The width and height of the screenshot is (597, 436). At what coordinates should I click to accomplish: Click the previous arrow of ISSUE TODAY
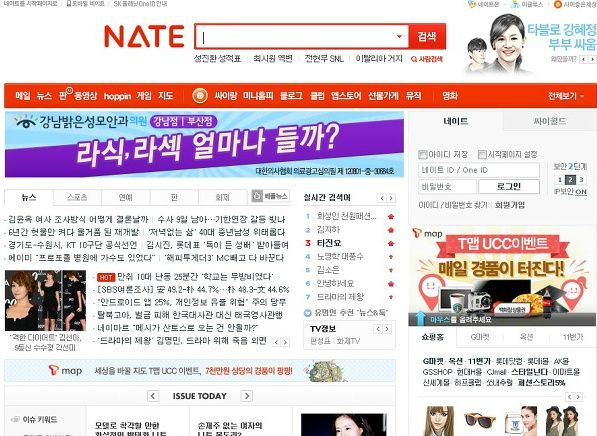pos(153,396)
